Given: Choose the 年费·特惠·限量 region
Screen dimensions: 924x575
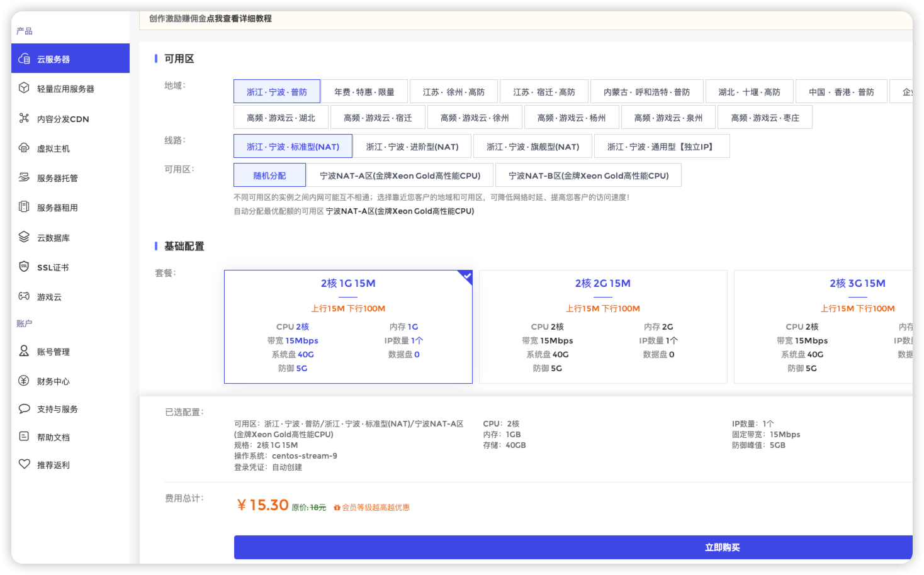Looking at the screenshot, I should pos(364,92).
